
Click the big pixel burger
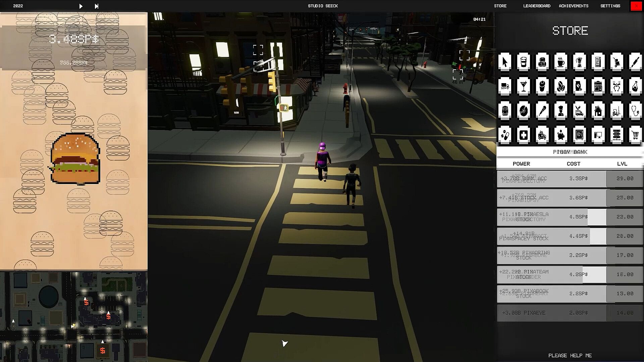(x=75, y=159)
